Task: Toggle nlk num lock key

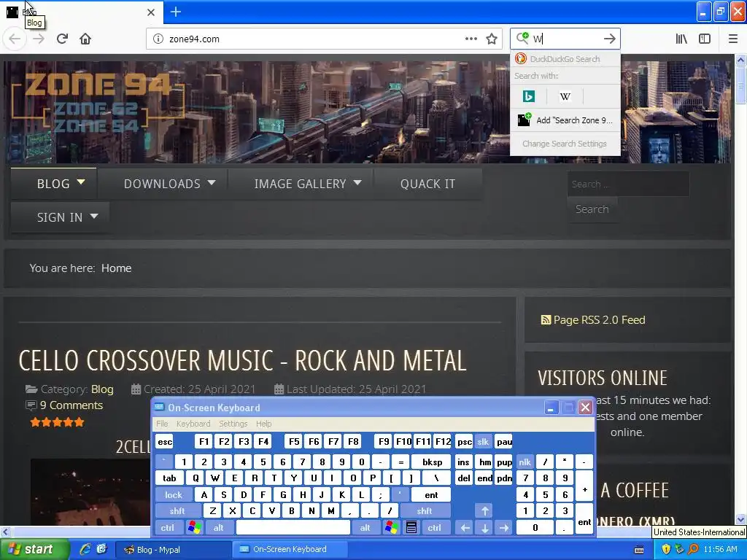Action: (525, 462)
